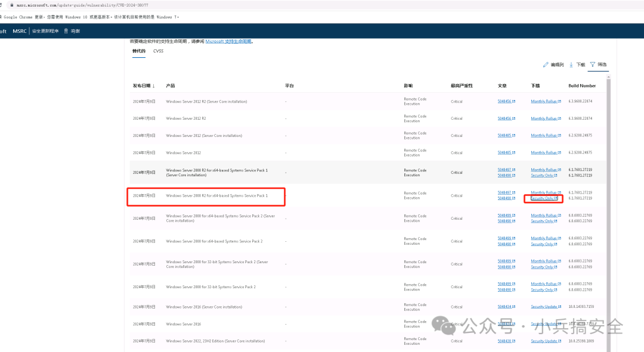Open Monthly Rollup for Server 2012 Server Core
This screenshot has width=644, height=352.
[546, 135]
